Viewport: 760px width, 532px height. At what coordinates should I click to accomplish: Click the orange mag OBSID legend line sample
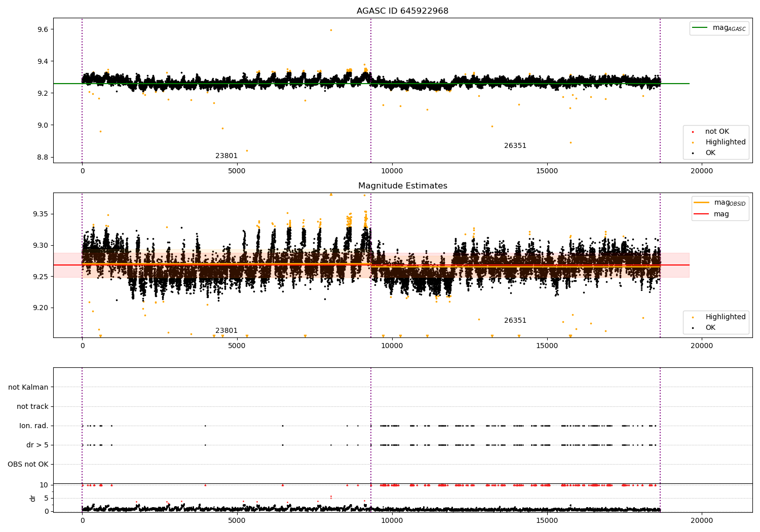tap(701, 203)
